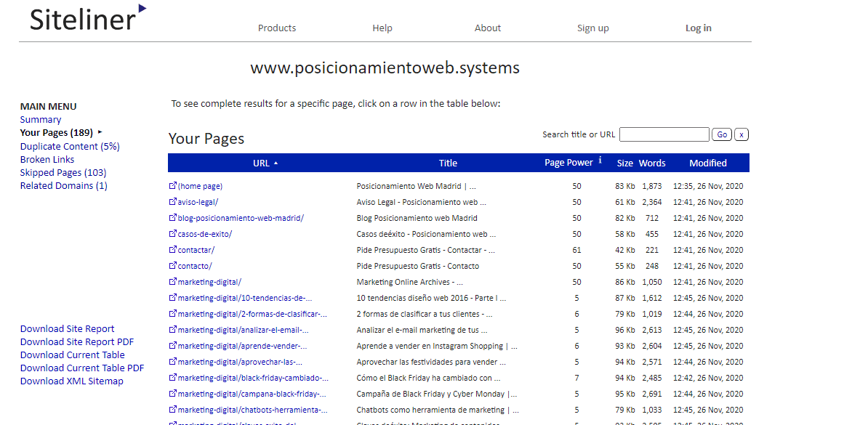The width and height of the screenshot is (868, 425).
Task: Download Site Report PDF
Action: (77, 342)
